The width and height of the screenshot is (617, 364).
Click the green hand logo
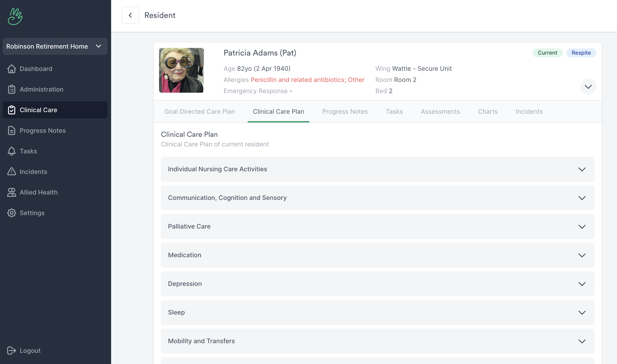[x=15, y=16]
